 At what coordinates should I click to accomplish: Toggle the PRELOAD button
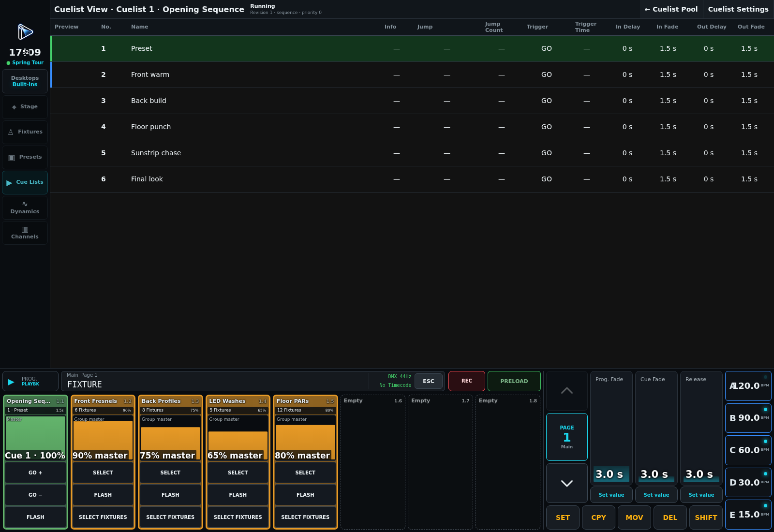[x=514, y=381]
